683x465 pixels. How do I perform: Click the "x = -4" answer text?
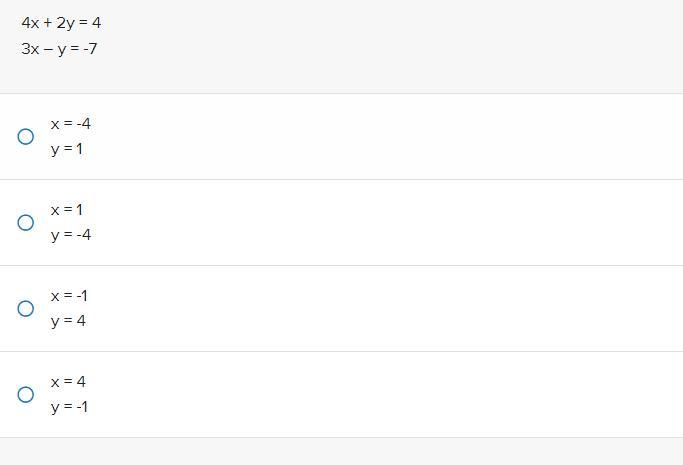point(71,124)
